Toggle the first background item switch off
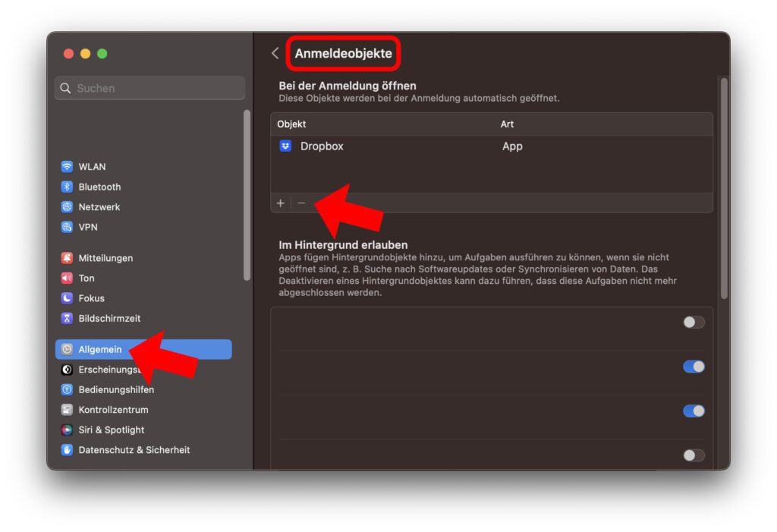The width and height of the screenshot is (777, 532). coord(692,322)
